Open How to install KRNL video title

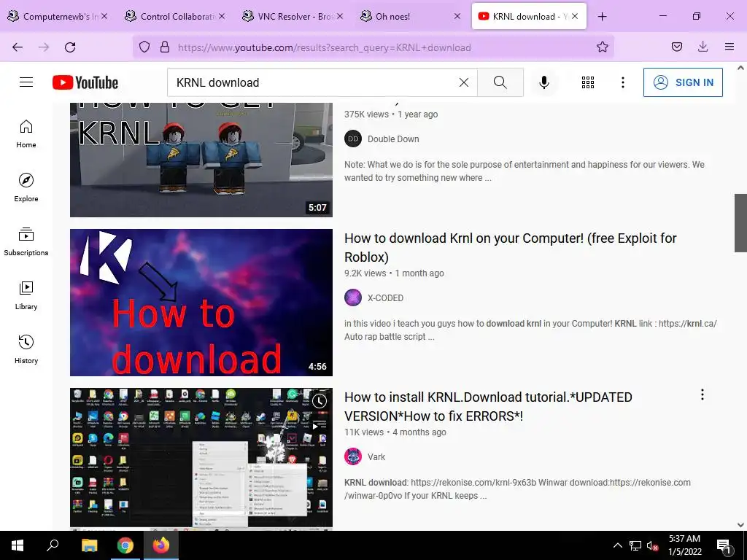coord(488,407)
